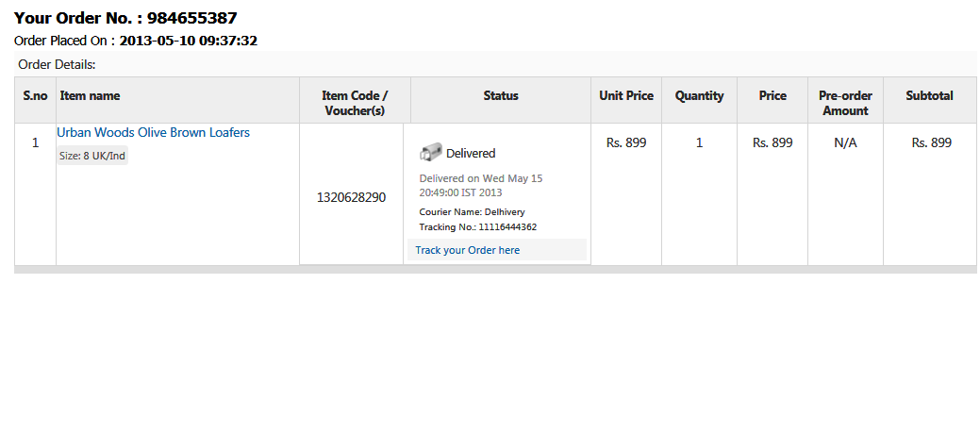Open Urban Woods Olive Brown Loafers link
Viewport: 980px width, 434px height.
[153, 133]
